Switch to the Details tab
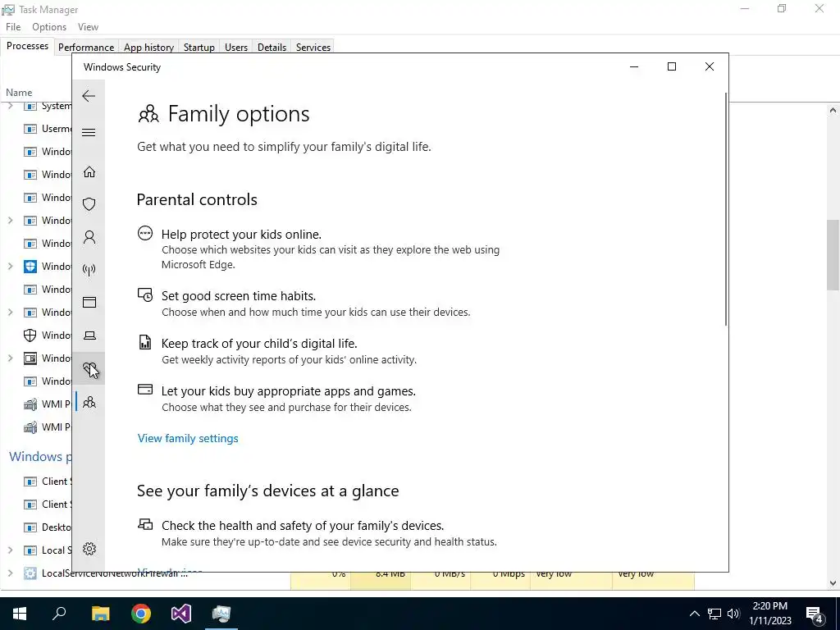The height and width of the screenshot is (630, 840). pos(272,47)
